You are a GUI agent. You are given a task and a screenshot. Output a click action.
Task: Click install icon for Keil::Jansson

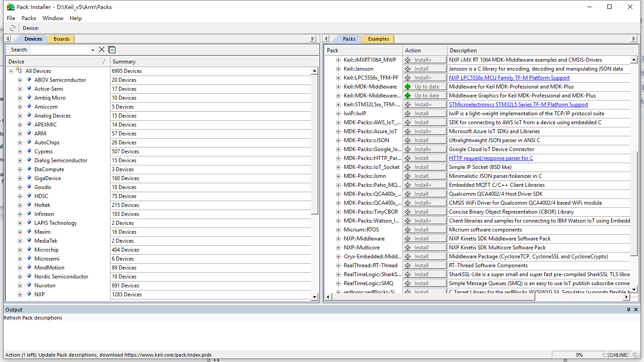[x=407, y=69]
